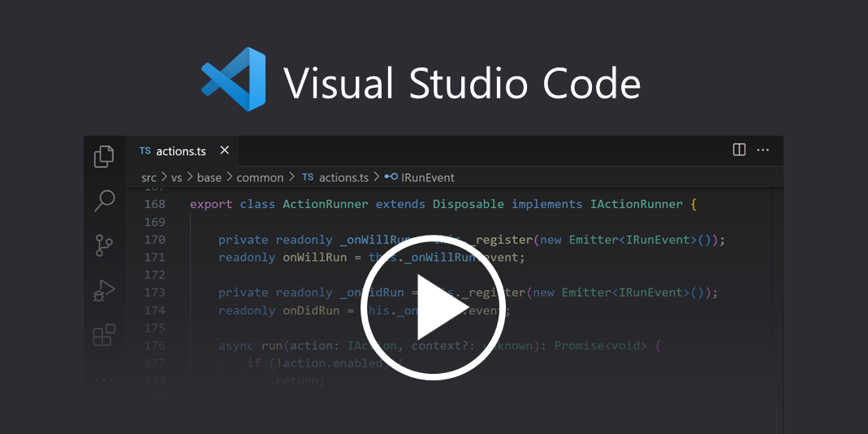The height and width of the screenshot is (434, 868).
Task: Click the src breadcrumb segment
Action: tap(149, 178)
